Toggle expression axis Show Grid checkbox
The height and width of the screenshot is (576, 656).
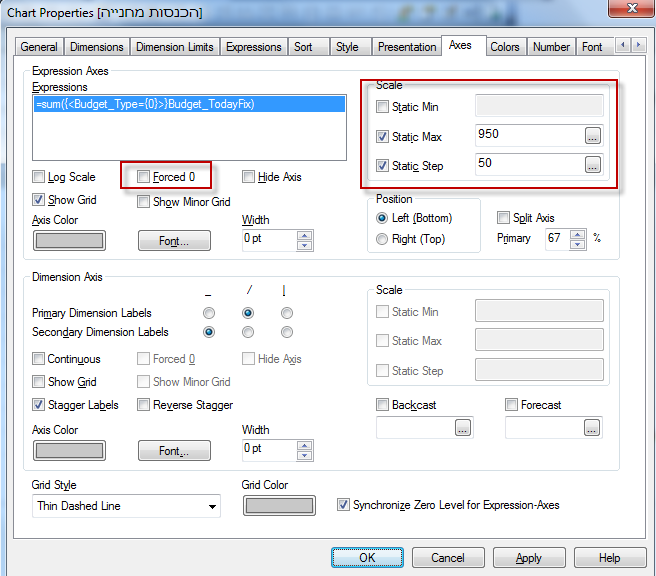(38, 200)
